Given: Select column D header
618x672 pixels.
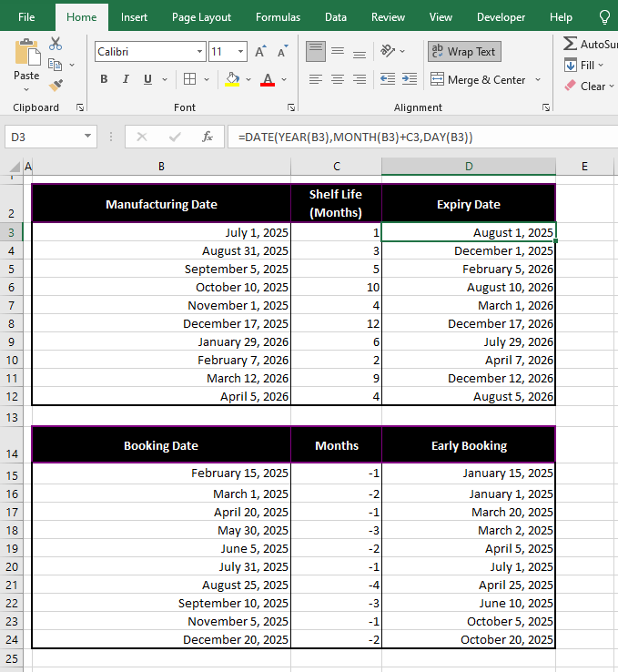Looking at the screenshot, I should click(469, 167).
